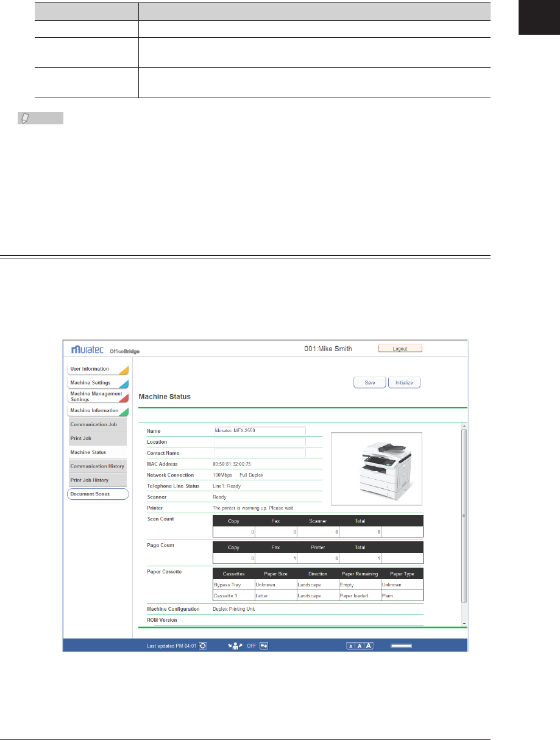Click the Page Count Printer column header
Viewport: 560px width, 740px height.
coord(318,546)
